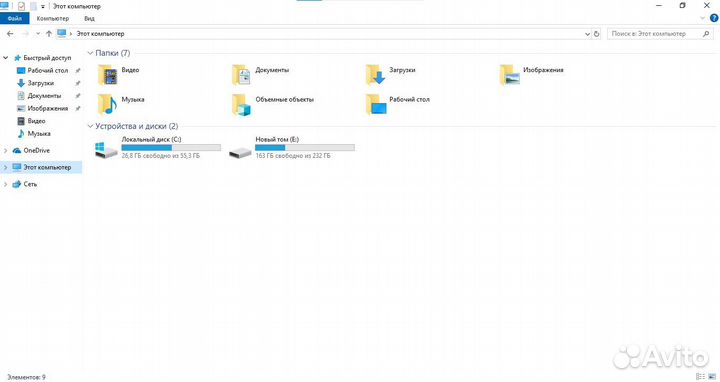Select Быстрый доступ in navigation pane

coord(42,58)
